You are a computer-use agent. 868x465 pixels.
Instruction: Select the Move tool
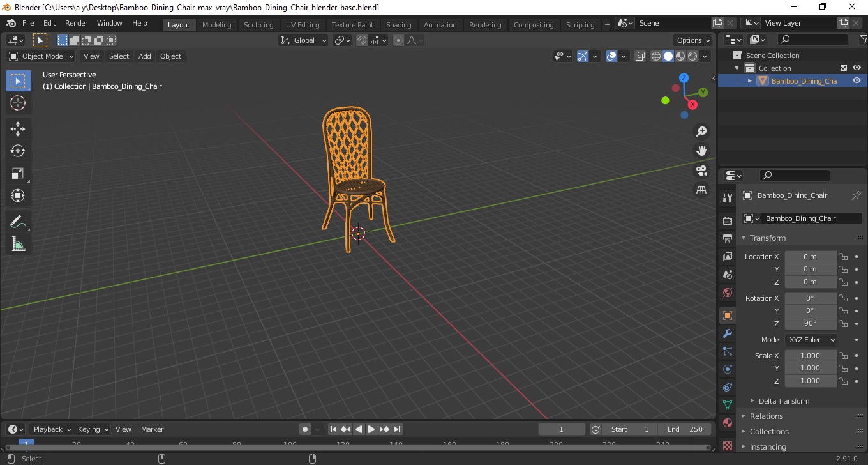point(18,129)
